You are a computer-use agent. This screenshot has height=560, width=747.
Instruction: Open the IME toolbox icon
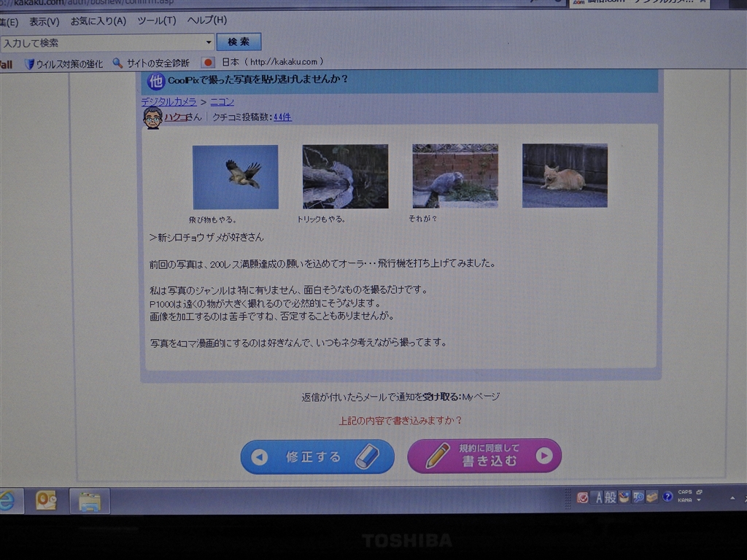pos(651,497)
